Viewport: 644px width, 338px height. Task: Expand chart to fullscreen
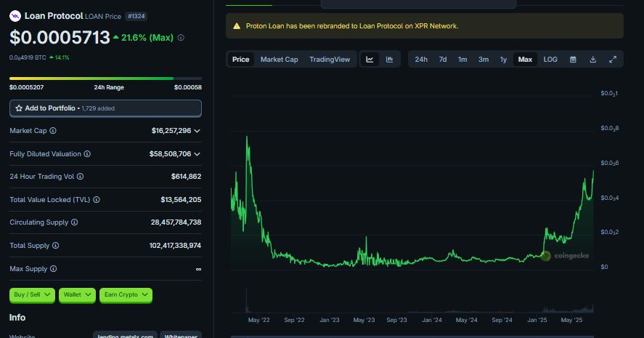[613, 59]
